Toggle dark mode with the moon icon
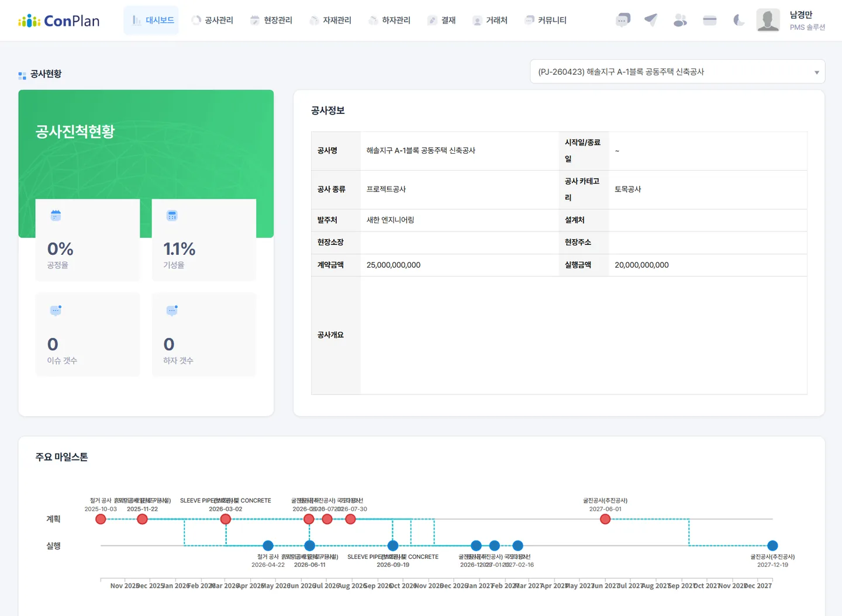The image size is (842, 616). pyautogui.click(x=739, y=20)
